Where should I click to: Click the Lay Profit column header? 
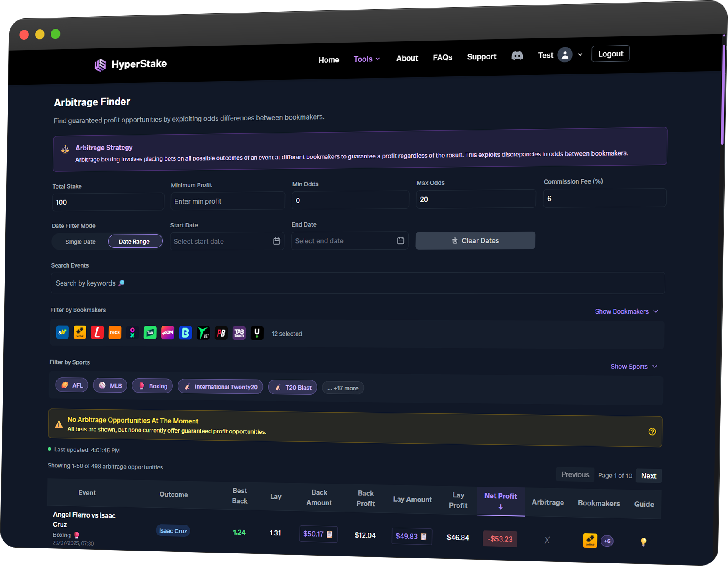(x=458, y=500)
